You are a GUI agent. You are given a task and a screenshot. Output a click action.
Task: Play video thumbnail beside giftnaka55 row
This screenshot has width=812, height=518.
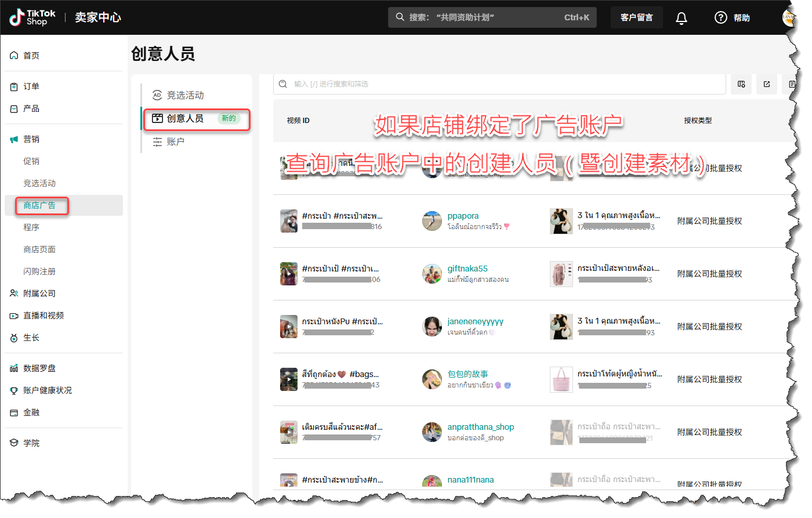tap(289, 274)
